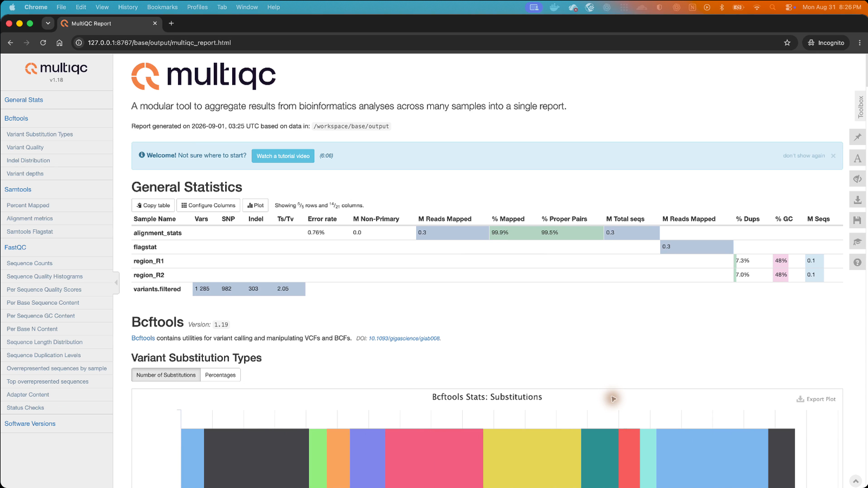Open a new tab with plus button
Screen dimensions: 868x488
click(171, 23)
